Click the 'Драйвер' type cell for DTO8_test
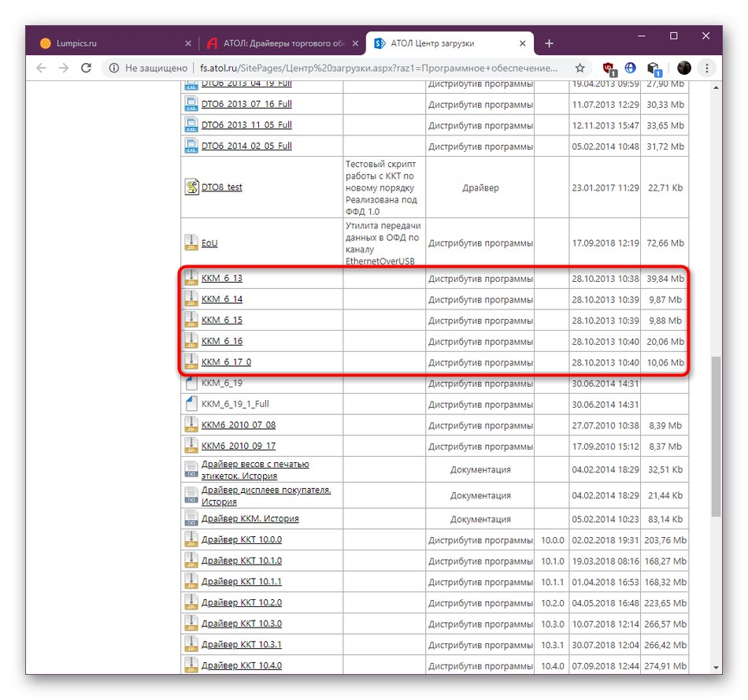Viewport: 748px width, 700px height. (480, 187)
